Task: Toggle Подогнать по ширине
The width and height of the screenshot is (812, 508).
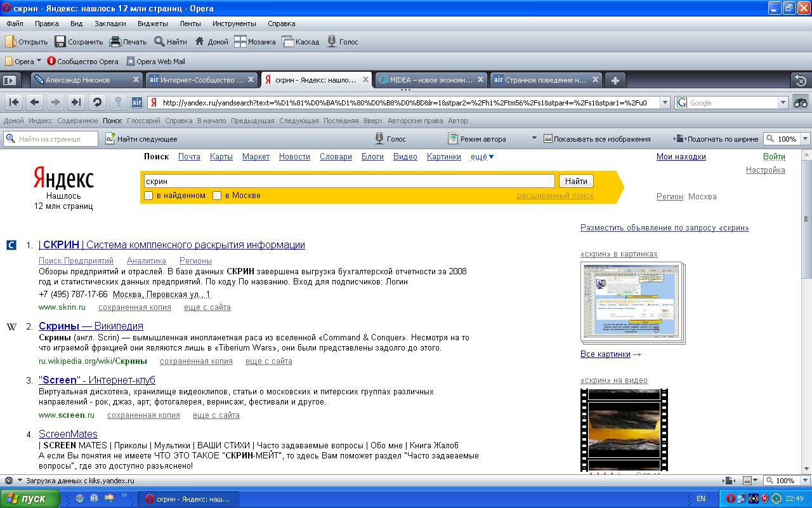Action: 716,138
